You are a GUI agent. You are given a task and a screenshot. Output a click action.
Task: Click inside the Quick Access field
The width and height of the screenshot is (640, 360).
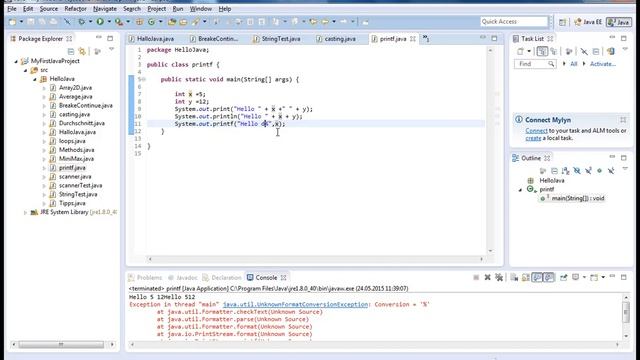point(514,22)
